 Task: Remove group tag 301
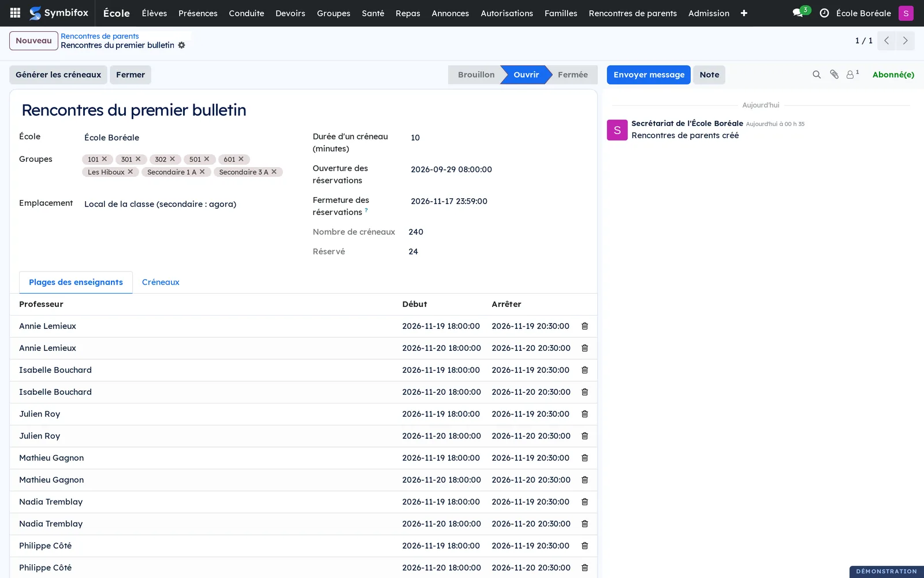pos(138,159)
